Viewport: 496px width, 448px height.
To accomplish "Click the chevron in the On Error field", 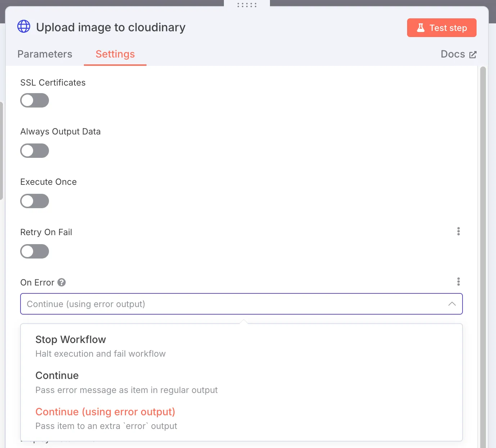I will click(x=452, y=304).
